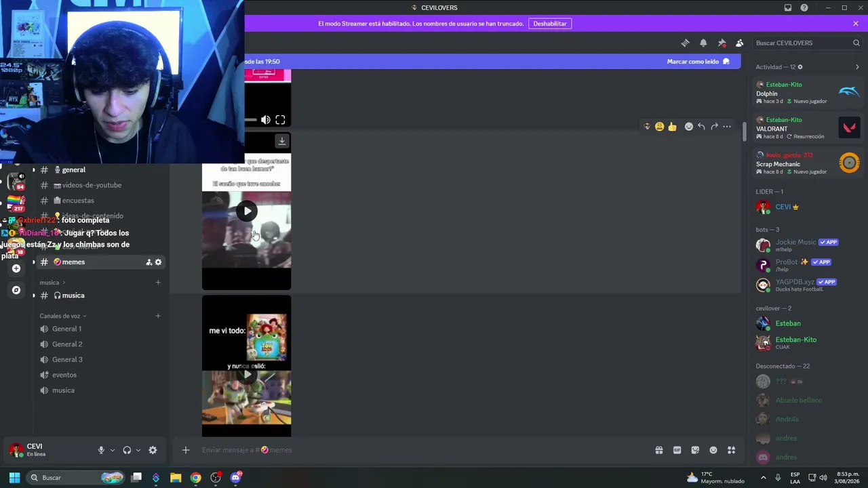Open the sticker picker
The image size is (868, 488).
click(x=695, y=450)
